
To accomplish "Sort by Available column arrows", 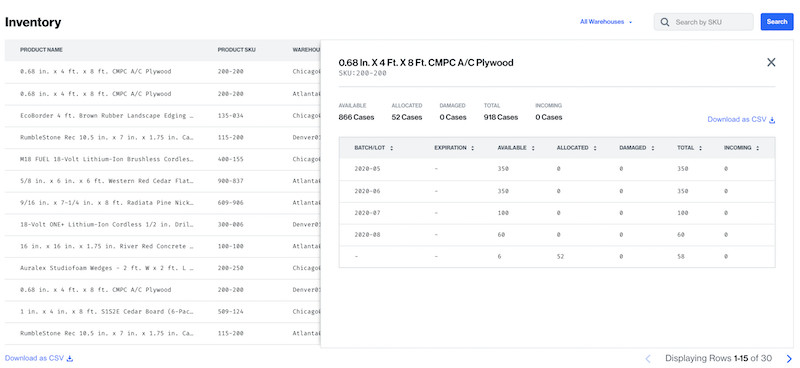I will pyautogui.click(x=533, y=148).
